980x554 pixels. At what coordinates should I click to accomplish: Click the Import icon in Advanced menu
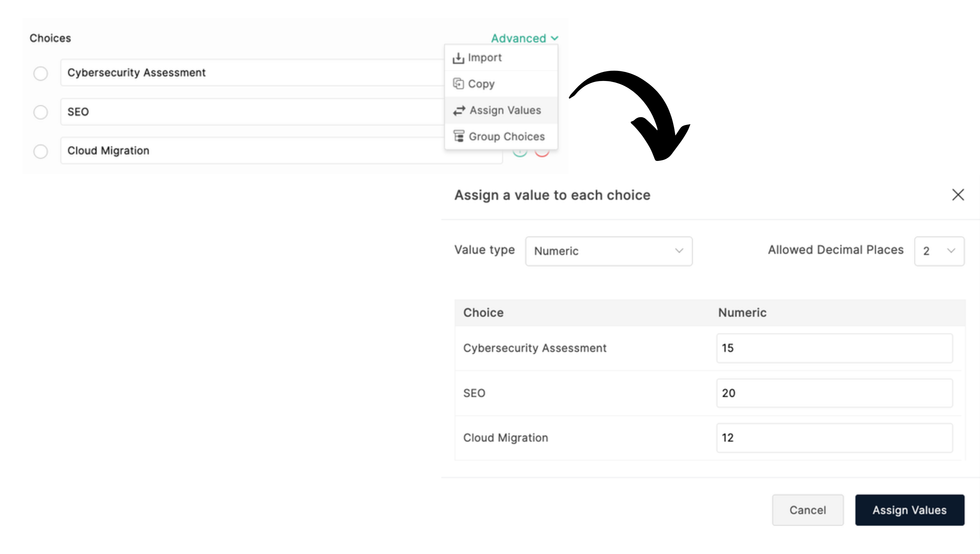click(x=458, y=58)
